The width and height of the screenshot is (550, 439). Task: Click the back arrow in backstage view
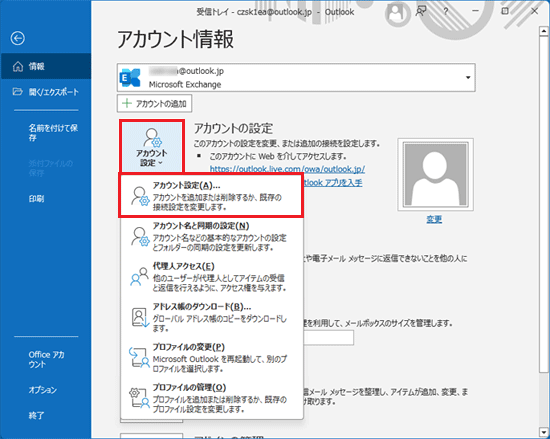coord(18,38)
